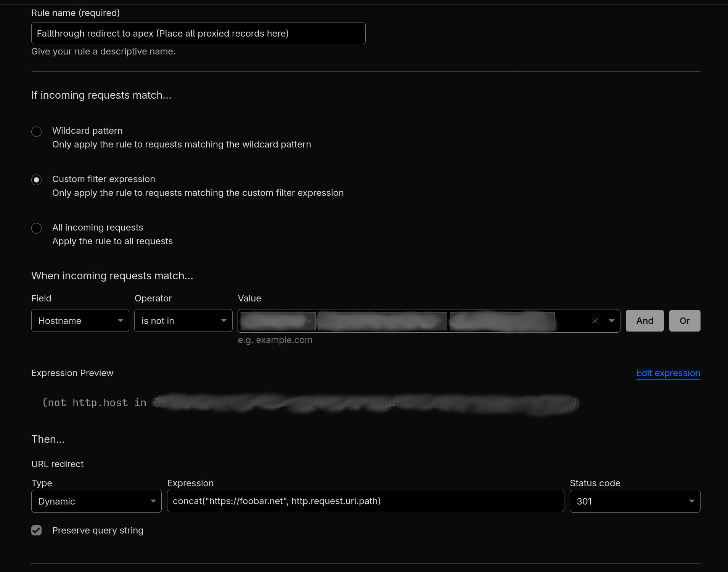Viewport: 728px width, 572px height.
Task: Click the 'Value' column label
Action: (249, 298)
